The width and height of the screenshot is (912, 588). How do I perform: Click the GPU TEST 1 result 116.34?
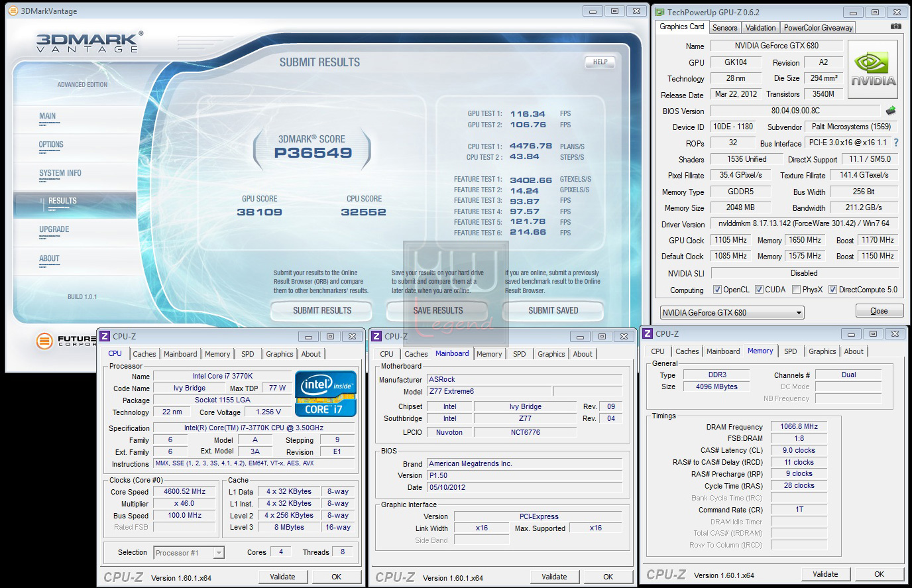[x=528, y=114]
